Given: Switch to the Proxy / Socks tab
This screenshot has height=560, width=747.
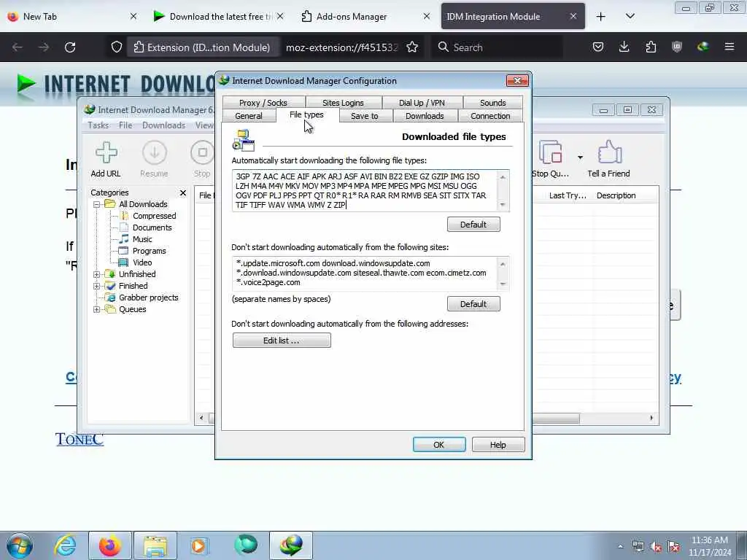Looking at the screenshot, I should point(263,103).
